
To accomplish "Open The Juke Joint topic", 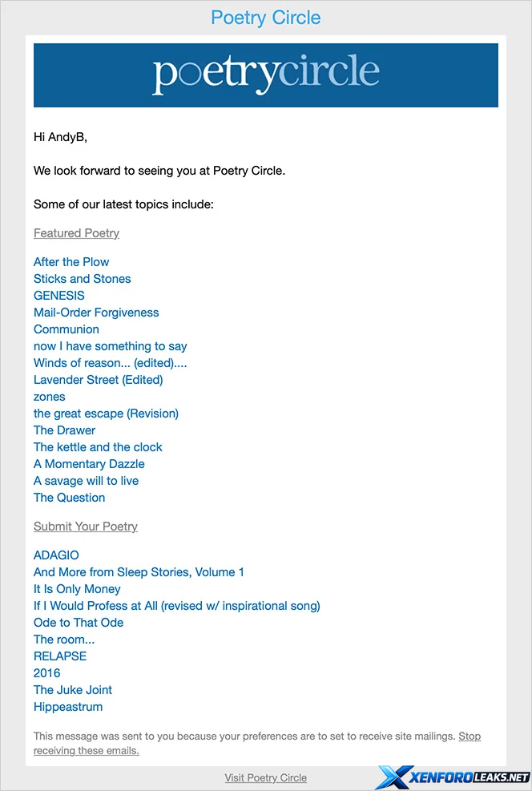I will tap(73, 690).
